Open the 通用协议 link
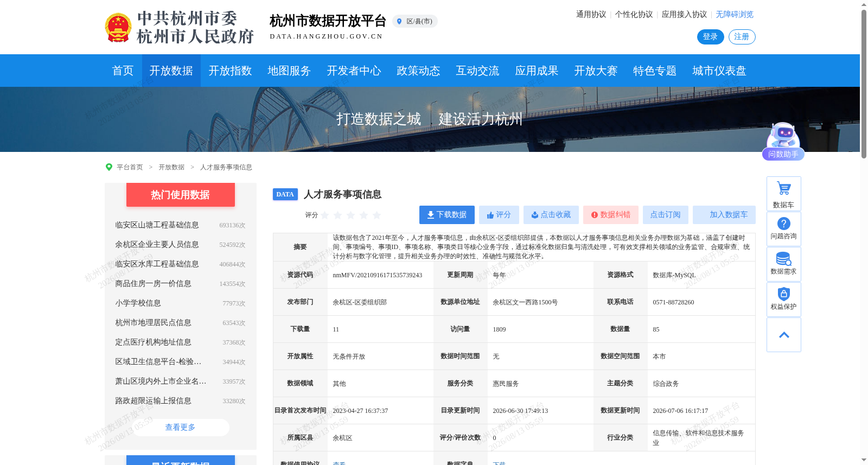Viewport: 868px width, 465px height. pyautogui.click(x=591, y=15)
